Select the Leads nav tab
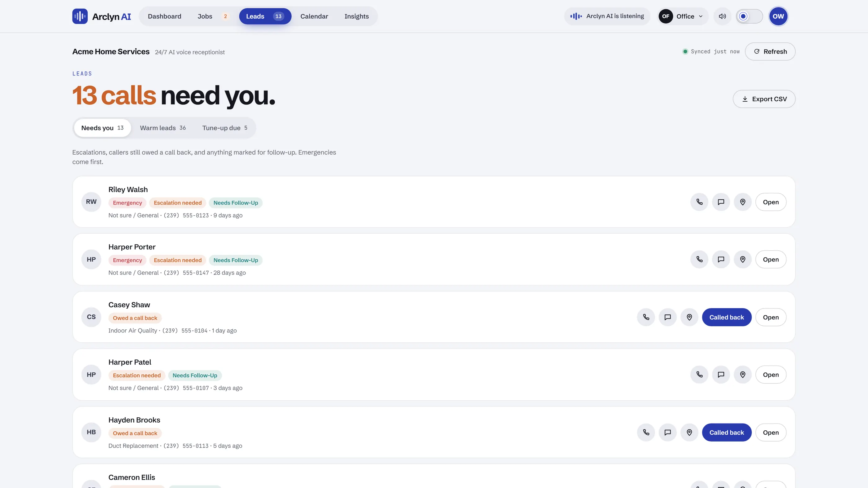The height and width of the screenshot is (488, 868). click(x=265, y=16)
